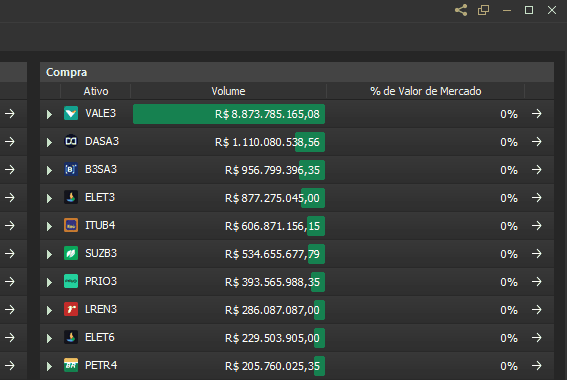Click the Compra panel title
Screen dimensions: 567x380
click(67, 72)
